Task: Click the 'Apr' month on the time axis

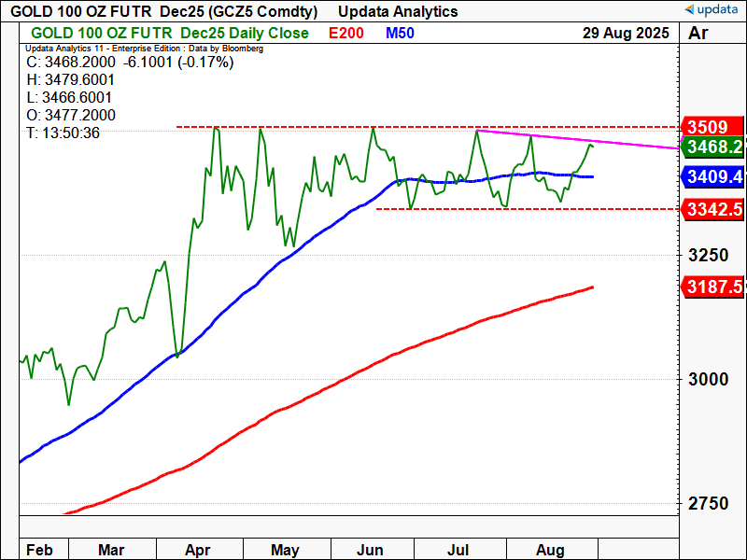Action: click(197, 550)
